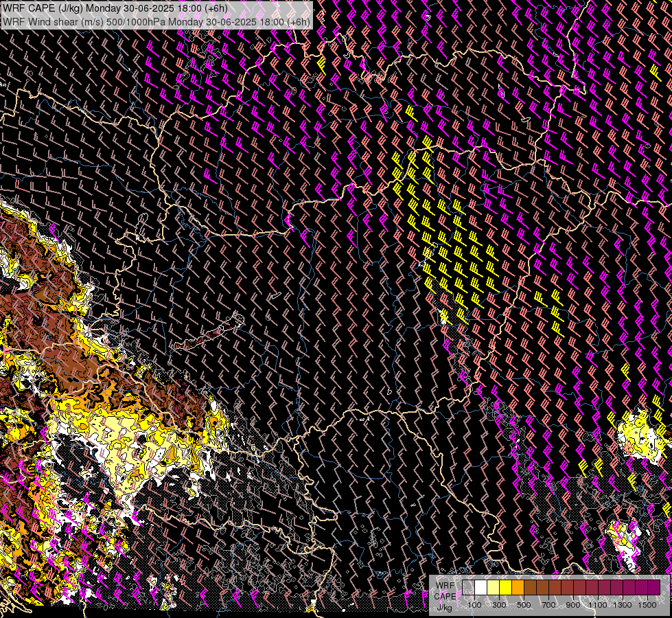Select the white 100 J/kg legend swatch

481,587
